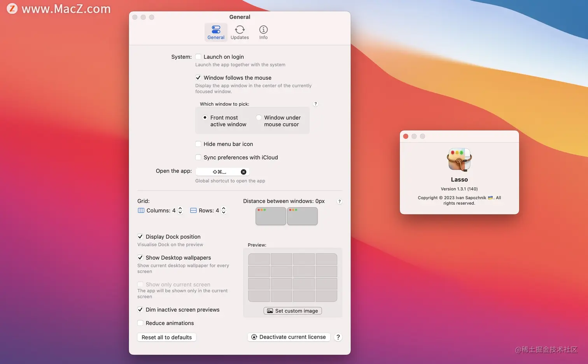Open the Updates tab
The width and height of the screenshot is (588, 364).
pyautogui.click(x=240, y=32)
